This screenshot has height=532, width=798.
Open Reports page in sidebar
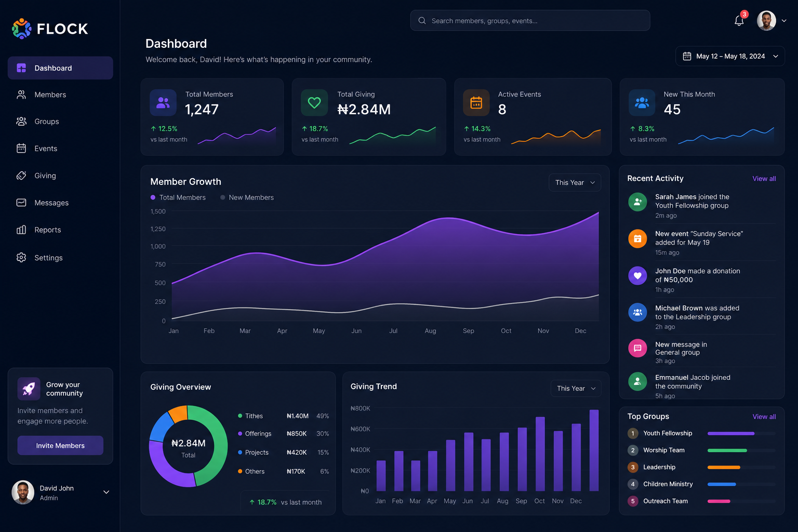click(x=60, y=230)
